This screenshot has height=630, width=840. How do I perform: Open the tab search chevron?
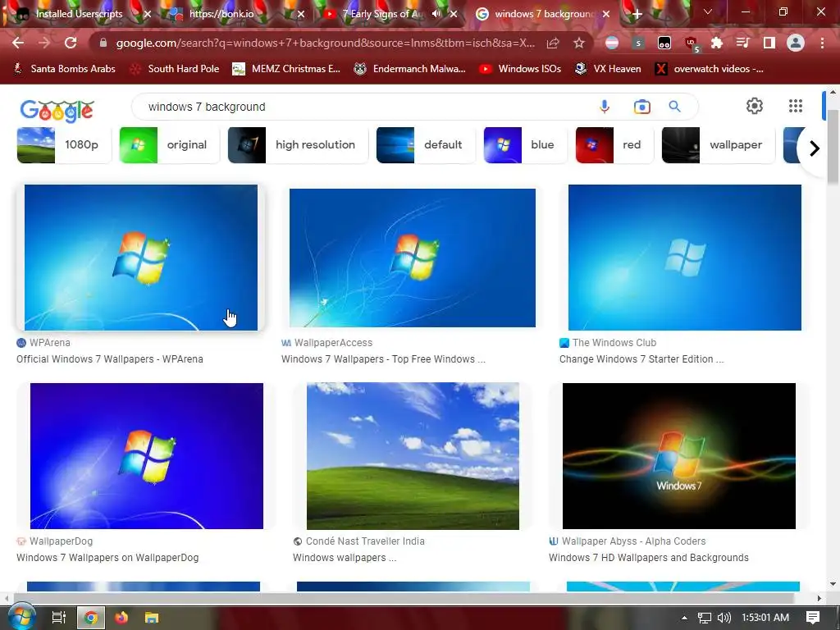pyautogui.click(x=708, y=11)
